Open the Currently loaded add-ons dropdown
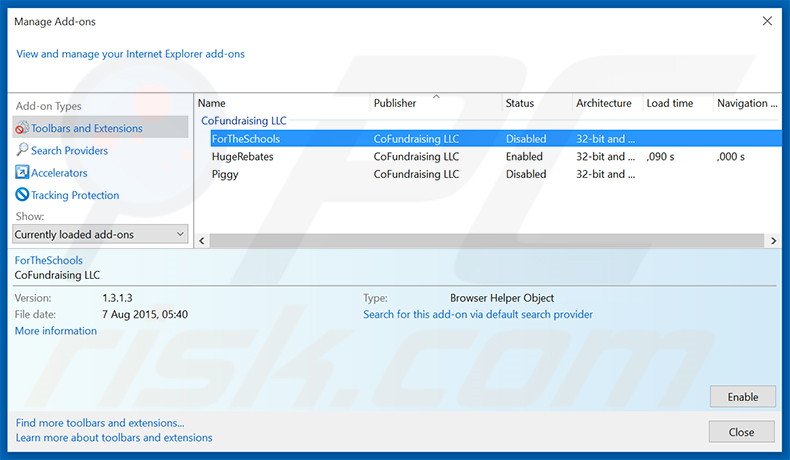 point(100,234)
